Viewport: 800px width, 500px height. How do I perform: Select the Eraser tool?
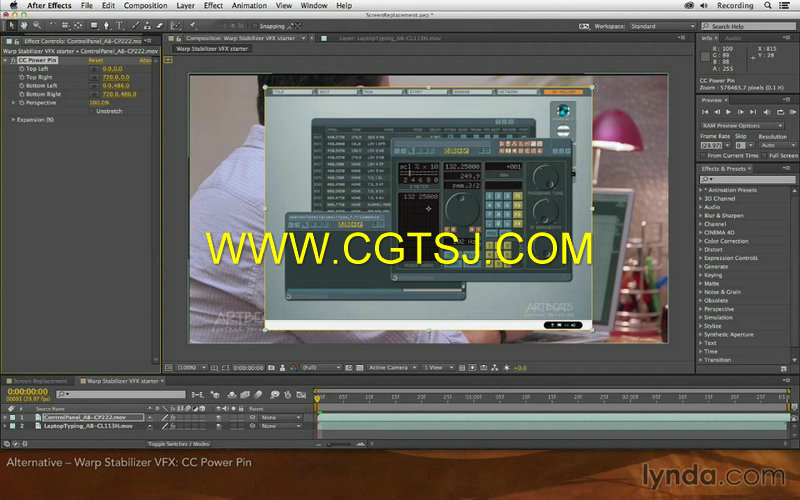tap(159, 25)
